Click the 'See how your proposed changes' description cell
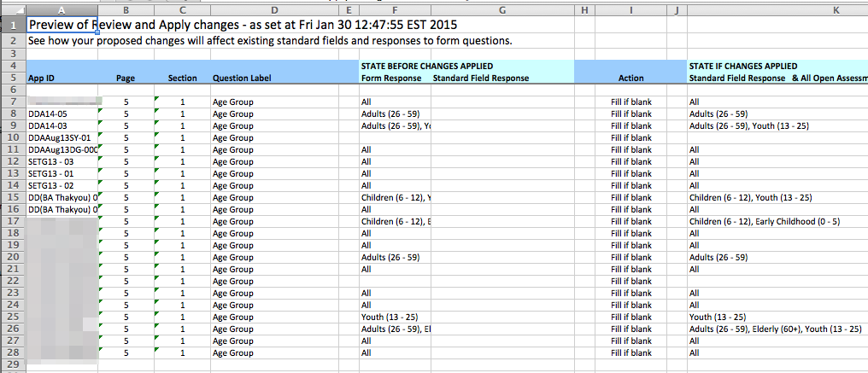The height and width of the screenshot is (373, 868). pos(256,40)
